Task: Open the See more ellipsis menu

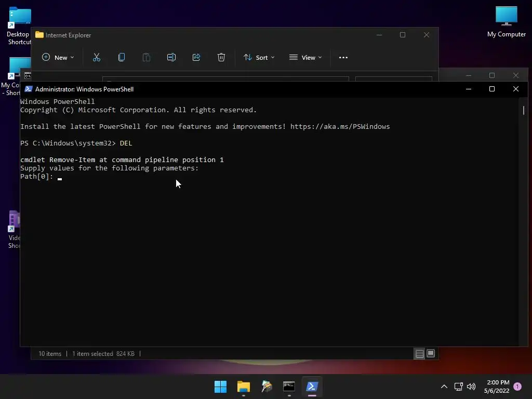Action: [343, 57]
